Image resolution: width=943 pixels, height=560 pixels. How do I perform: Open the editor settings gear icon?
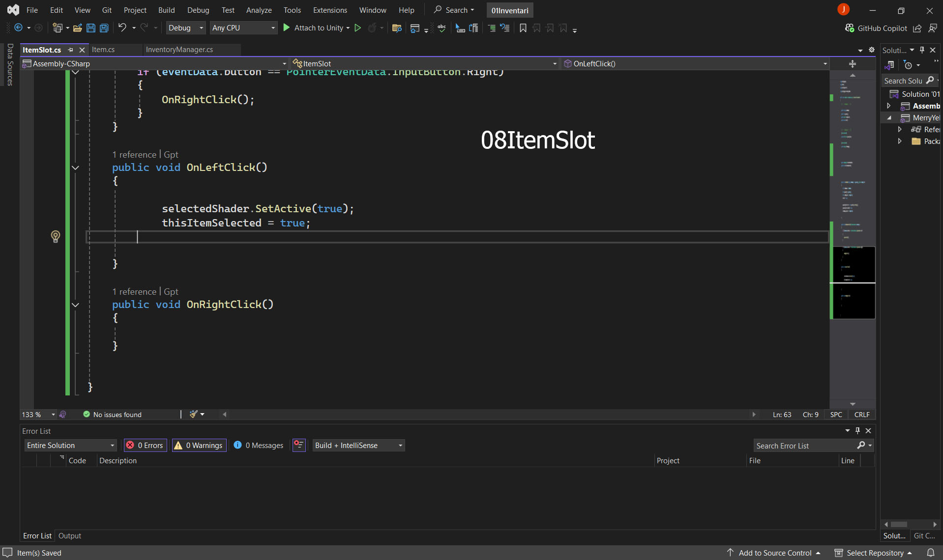[872, 50]
